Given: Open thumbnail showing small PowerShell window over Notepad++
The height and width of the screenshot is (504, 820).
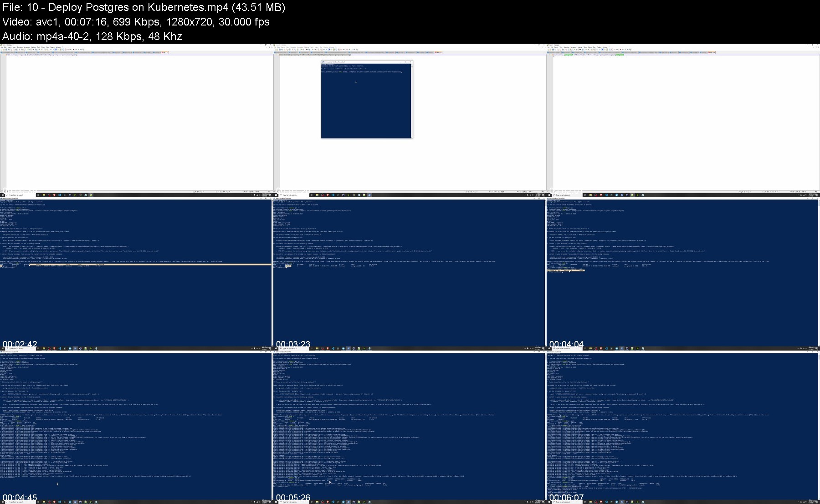Looking at the screenshot, I should 410,120.
